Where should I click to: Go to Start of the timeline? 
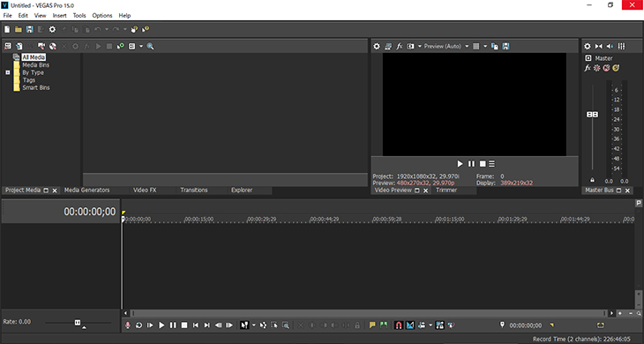tap(196, 325)
